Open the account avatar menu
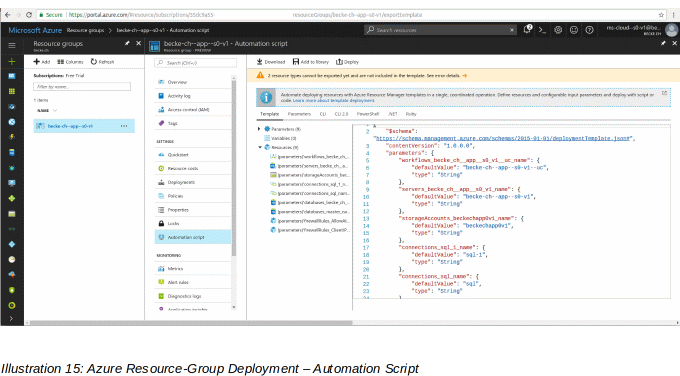 click(671, 29)
